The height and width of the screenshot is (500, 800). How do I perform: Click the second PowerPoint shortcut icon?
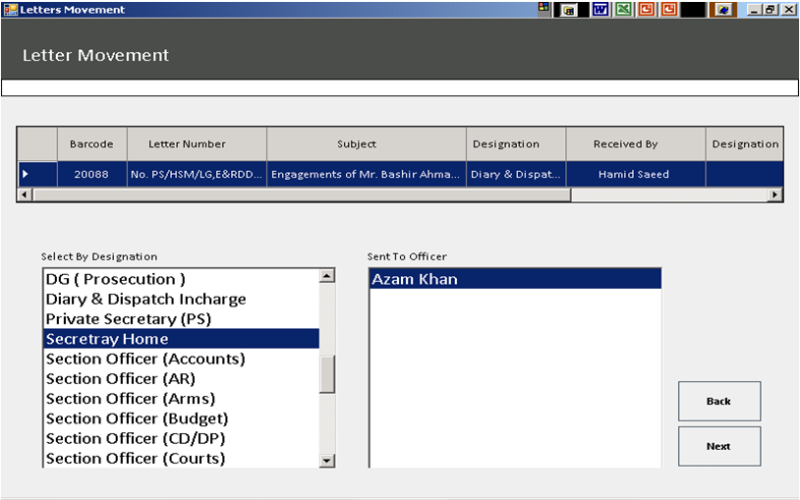coord(669,9)
